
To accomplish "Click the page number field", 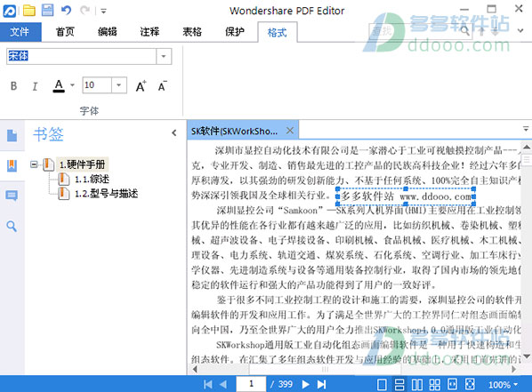I will click(251, 384).
